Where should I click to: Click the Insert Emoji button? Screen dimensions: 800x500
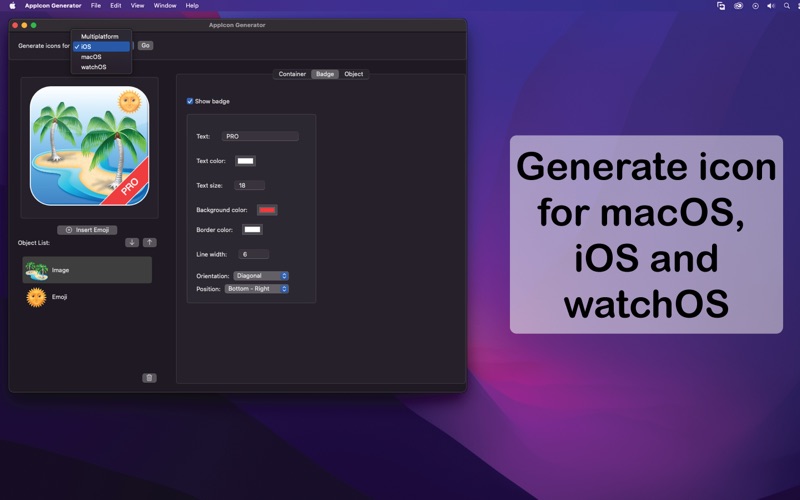pos(87,230)
